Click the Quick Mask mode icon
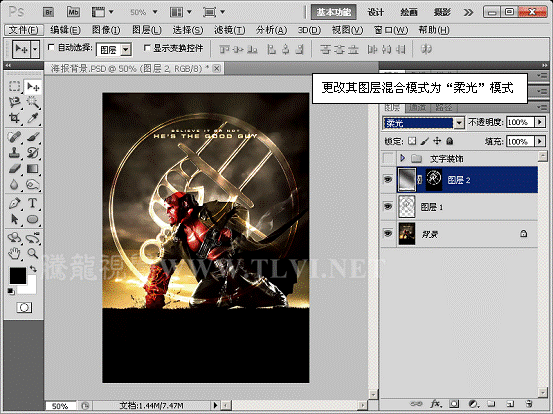The width and height of the screenshot is (553, 414). click(24, 308)
